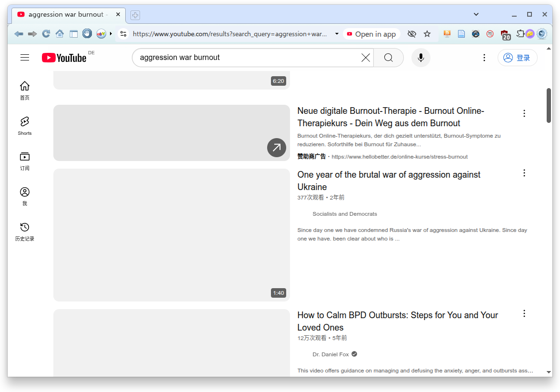Bookmark this page with star

(x=427, y=34)
